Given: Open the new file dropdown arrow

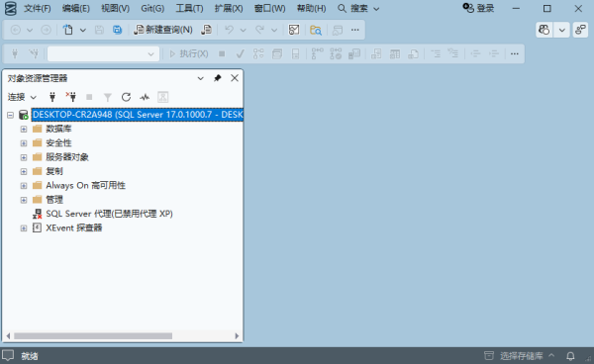Looking at the screenshot, I should tap(82, 30).
